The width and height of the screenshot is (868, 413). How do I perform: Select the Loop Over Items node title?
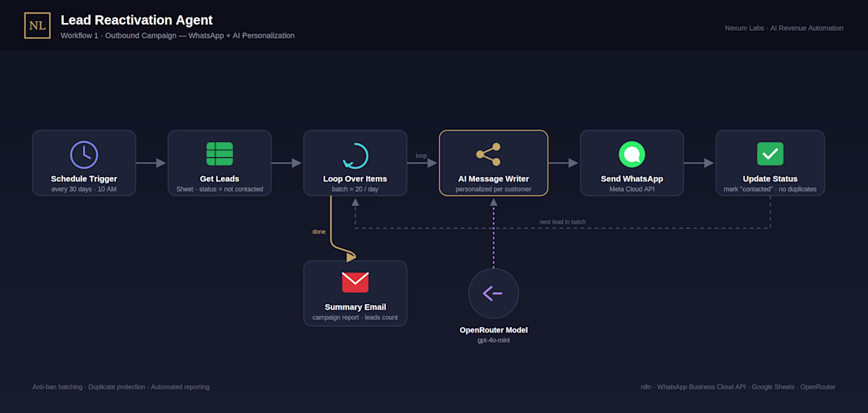tap(355, 178)
